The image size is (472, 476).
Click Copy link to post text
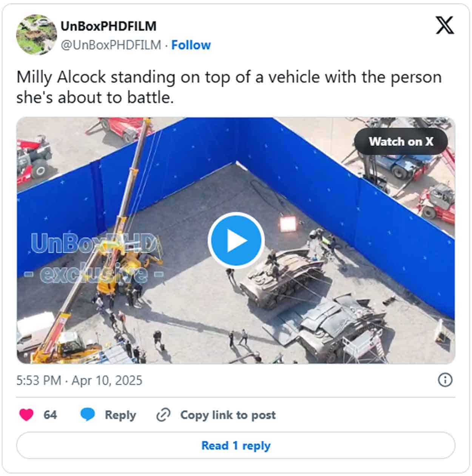coord(228,415)
